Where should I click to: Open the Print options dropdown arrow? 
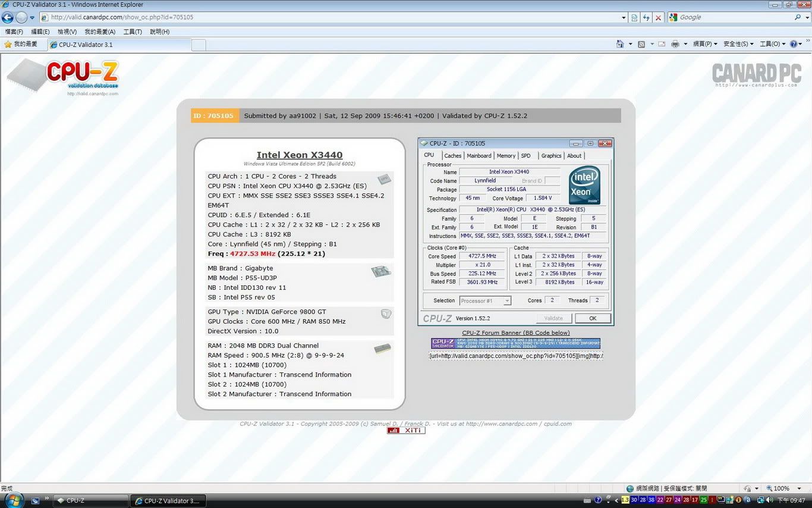point(685,45)
